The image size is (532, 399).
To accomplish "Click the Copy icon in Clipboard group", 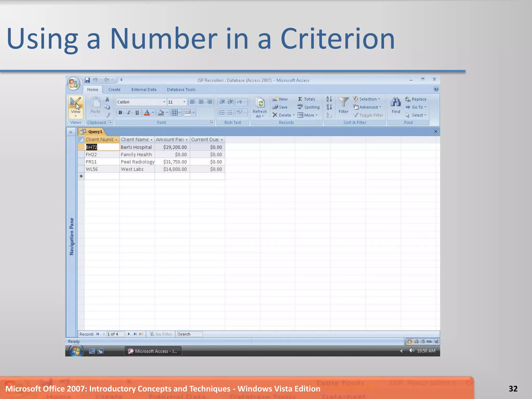I will (x=107, y=107).
